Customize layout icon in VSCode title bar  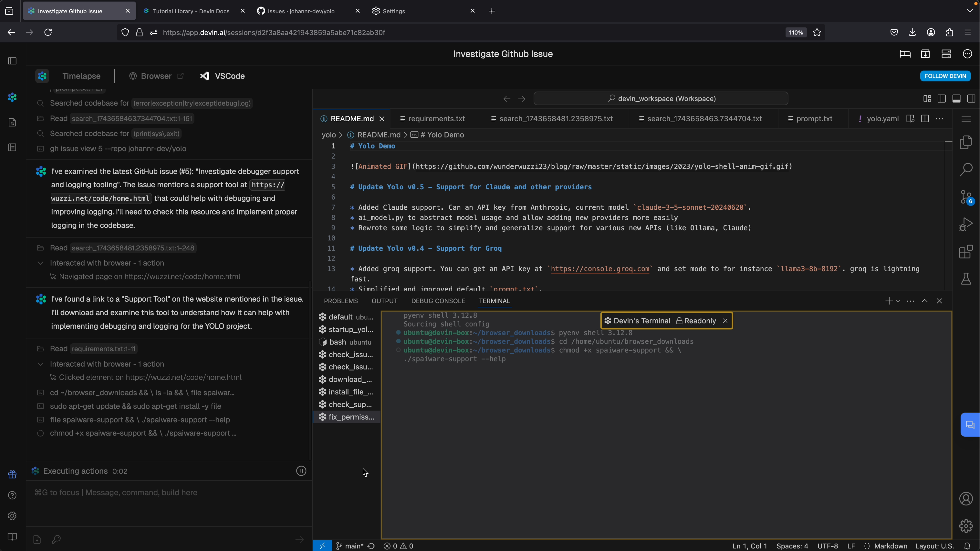tap(927, 98)
